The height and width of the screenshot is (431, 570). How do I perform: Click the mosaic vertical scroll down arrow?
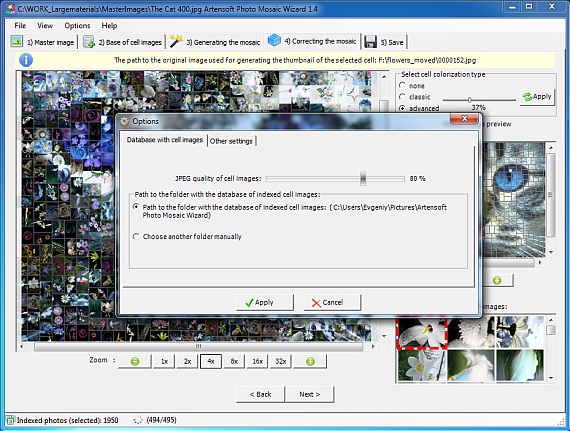coord(384,336)
